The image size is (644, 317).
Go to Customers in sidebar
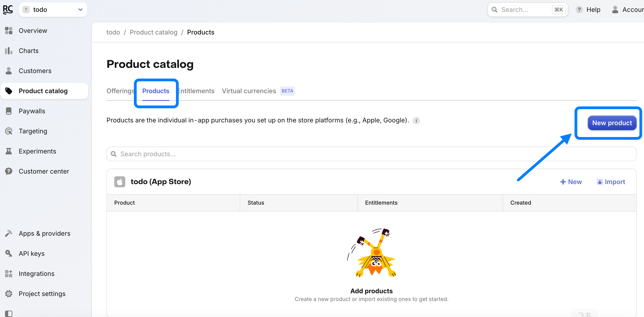tap(35, 71)
